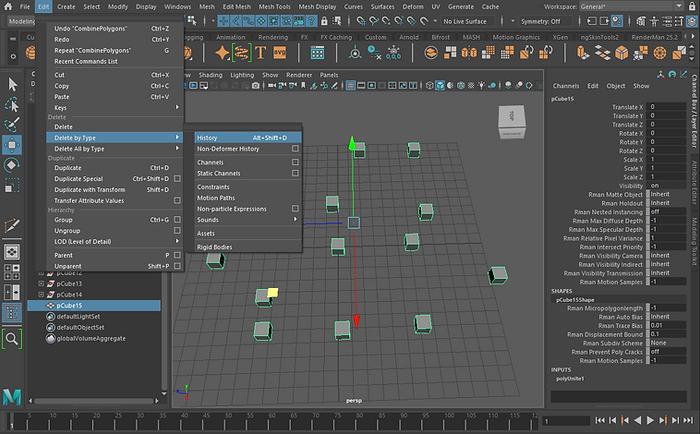Open option box for Non-Deformer History

[295, 148]
